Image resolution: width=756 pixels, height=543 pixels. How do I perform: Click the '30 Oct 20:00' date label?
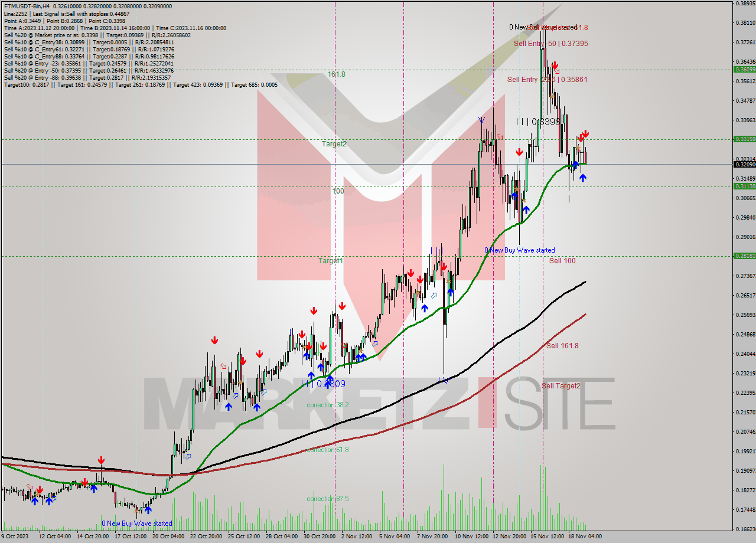coord(318,537)
